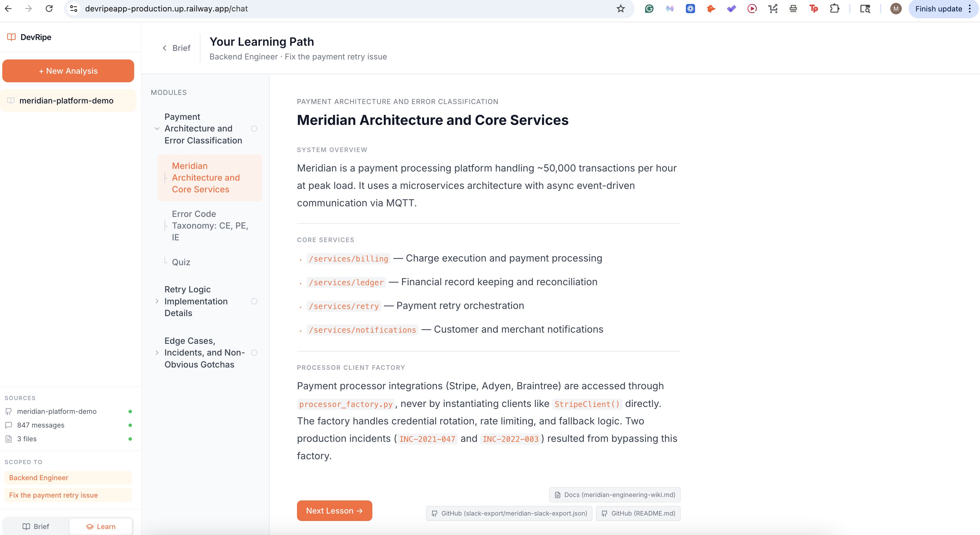980x535 pixels.
Task: Click the New Analysis button
Action: tap(68, 71)
